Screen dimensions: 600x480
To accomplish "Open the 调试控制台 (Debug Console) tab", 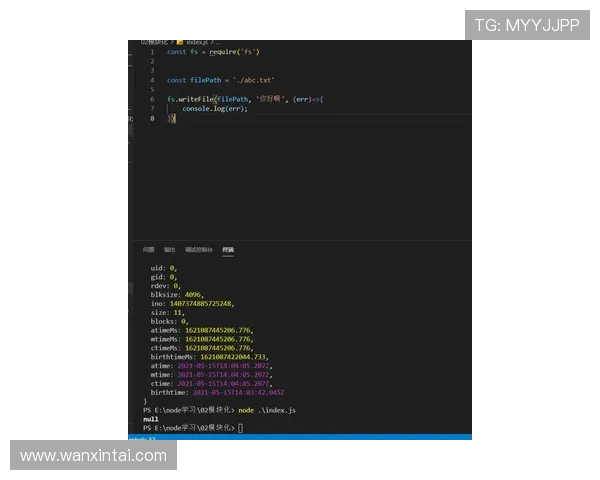I will pyautogui.click(x=198, y=249).
